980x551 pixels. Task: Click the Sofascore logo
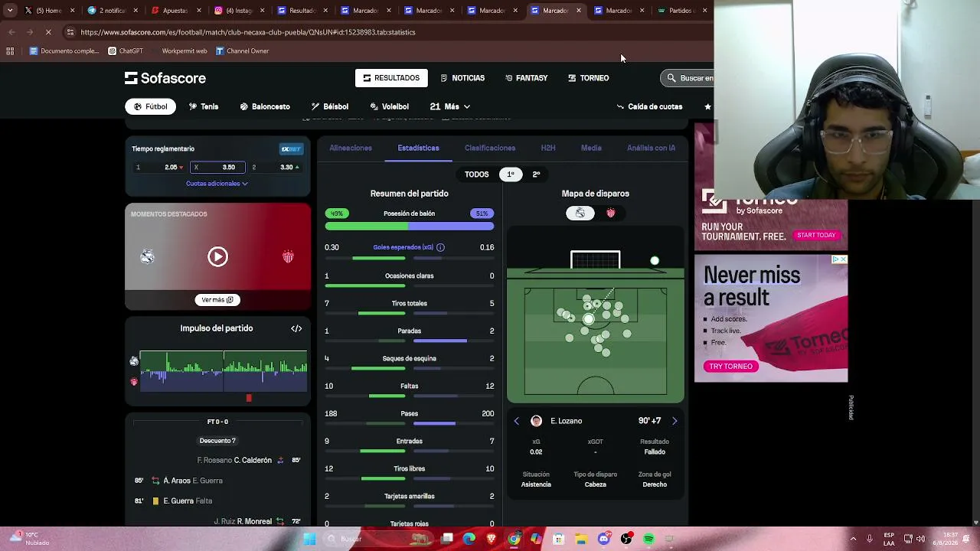(x=165, y=78)
